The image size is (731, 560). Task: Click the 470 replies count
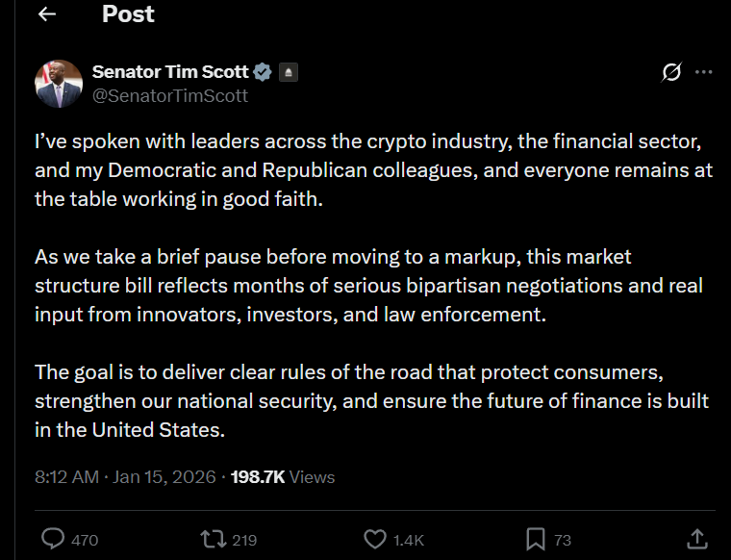pos(85,540)
